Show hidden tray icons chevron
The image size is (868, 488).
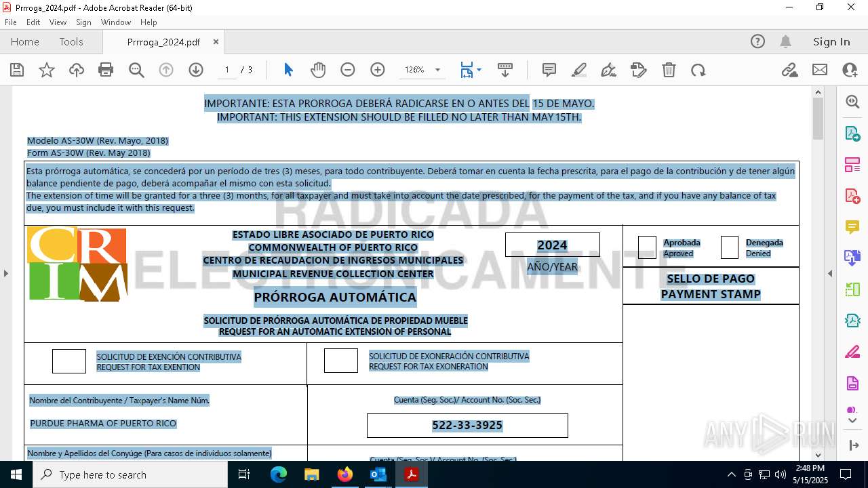731,474
